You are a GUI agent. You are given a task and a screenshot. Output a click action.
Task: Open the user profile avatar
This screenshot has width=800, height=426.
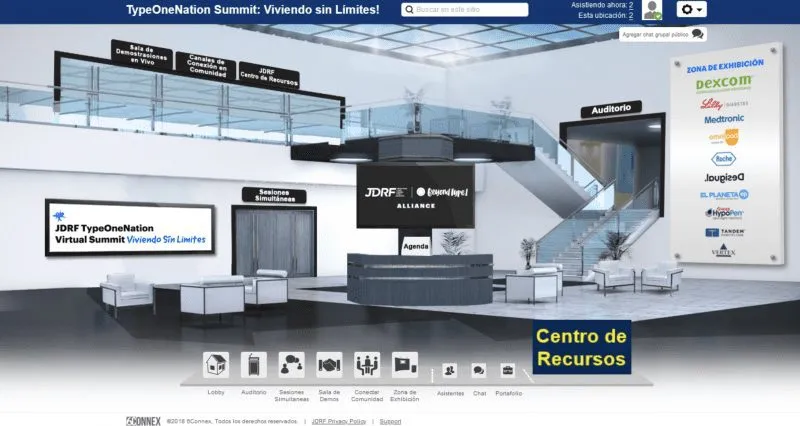652,10
